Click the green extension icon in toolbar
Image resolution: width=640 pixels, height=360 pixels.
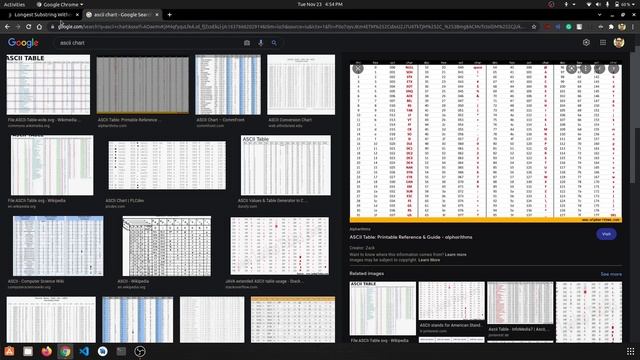(569, 27)
